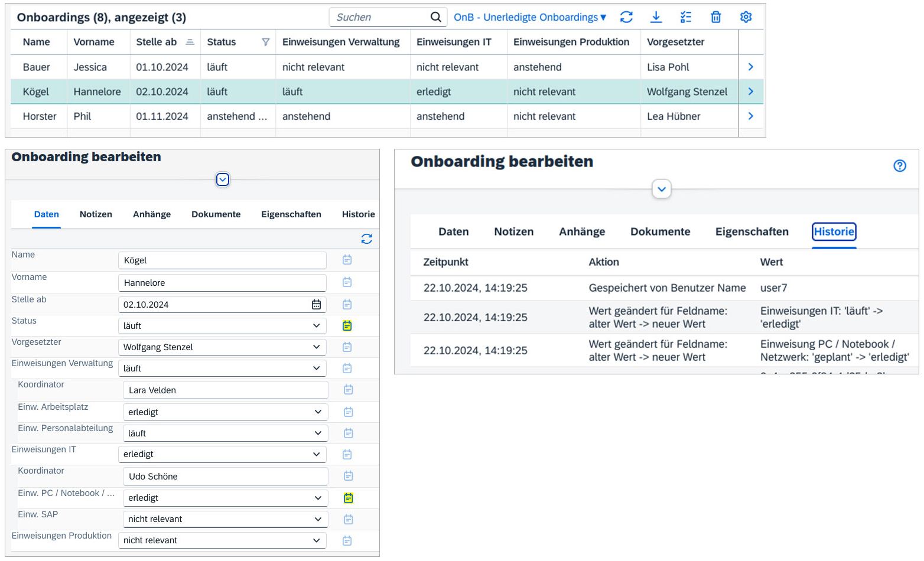
Task: Expand the Einw. SAP dropdown
Action: coord(318,519)
